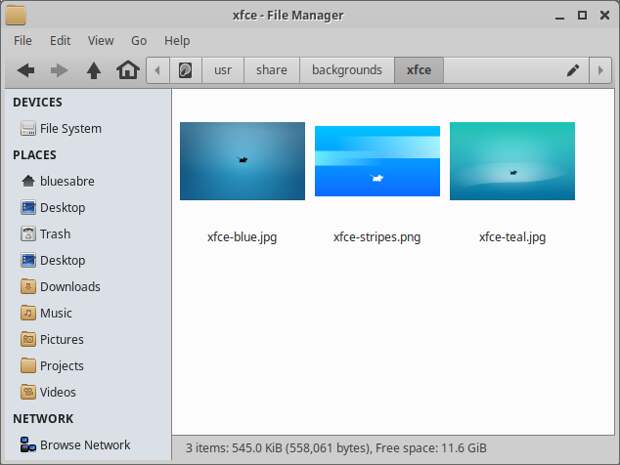
Task: Select Browse Network label in sidebar
Action: 85,444
